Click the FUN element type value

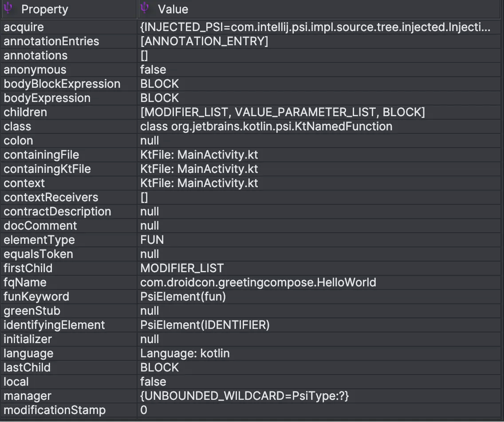152,240
